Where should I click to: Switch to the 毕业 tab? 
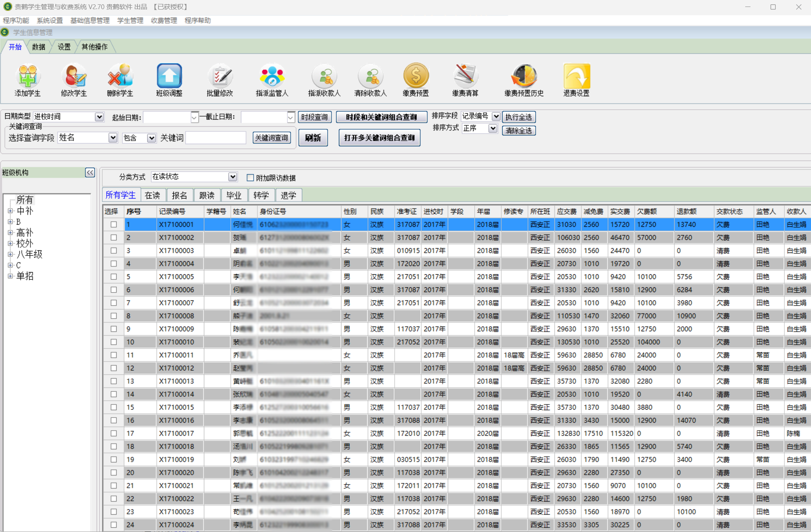click(234, 195)
